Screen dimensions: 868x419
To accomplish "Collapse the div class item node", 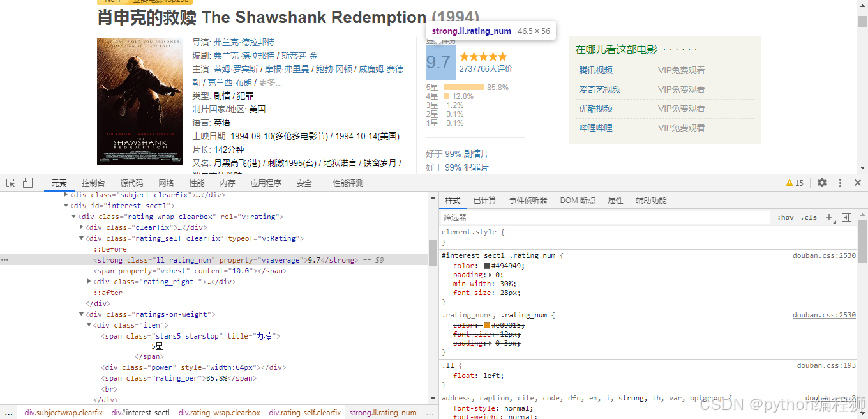I will pyautogui.click(x=89, y=325).
